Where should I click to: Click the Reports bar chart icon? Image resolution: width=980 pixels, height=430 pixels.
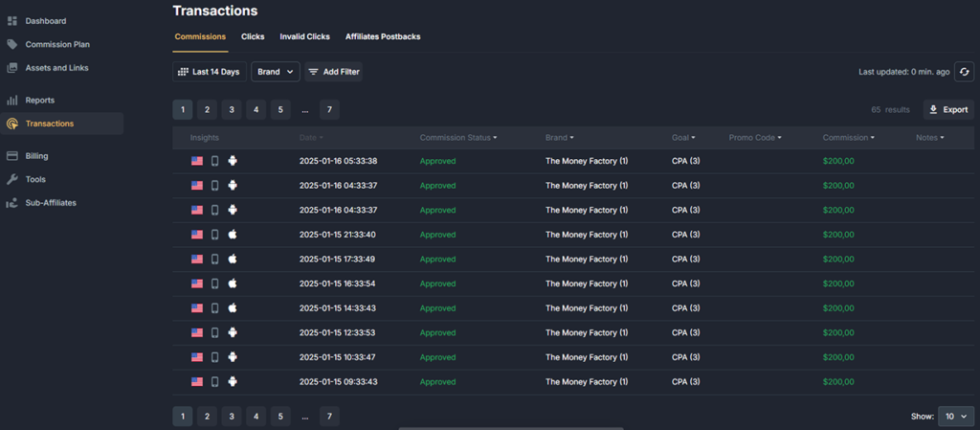click(x=12, y=100)
